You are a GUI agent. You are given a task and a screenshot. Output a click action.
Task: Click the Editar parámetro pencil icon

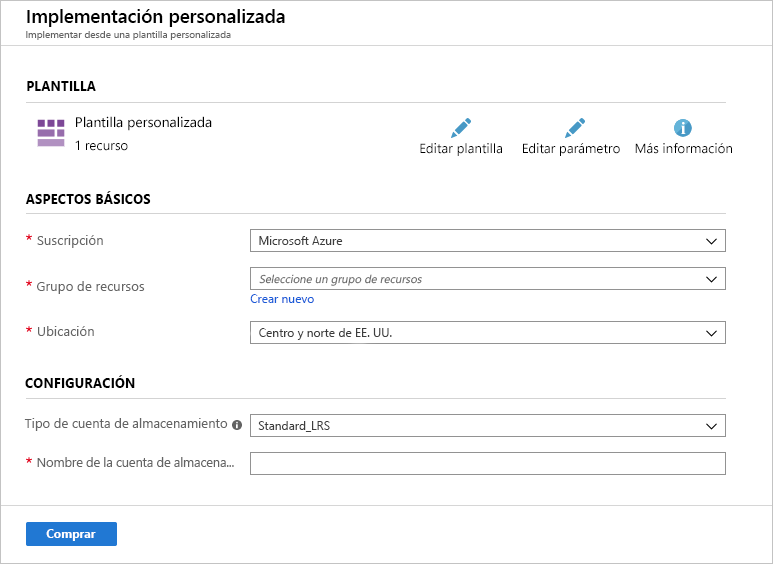tap(575, 128)
